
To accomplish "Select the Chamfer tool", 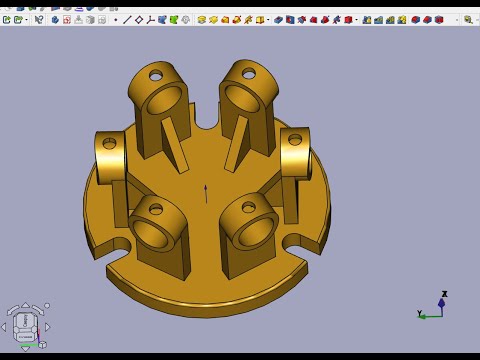I will [x=427, y=20].
